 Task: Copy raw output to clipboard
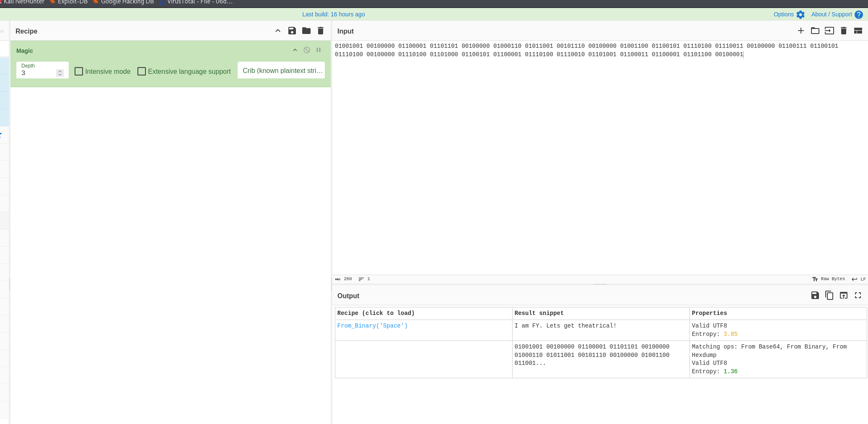point(829,295)
